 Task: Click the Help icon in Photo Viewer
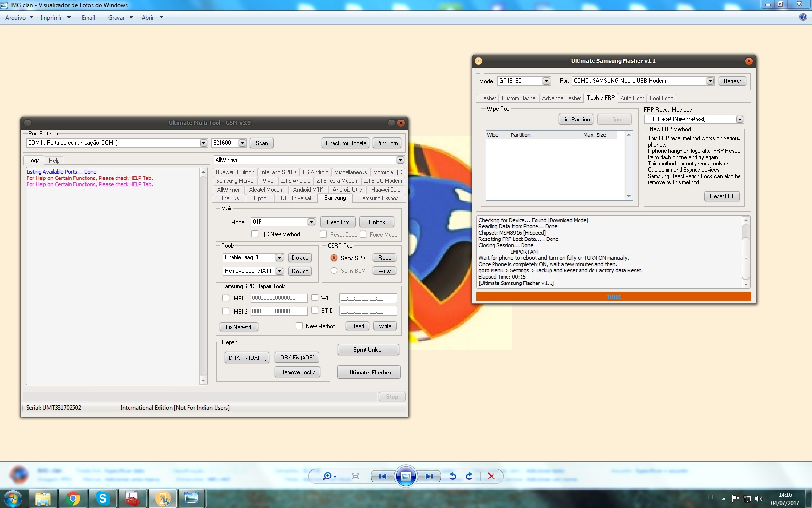coord(803,17)
